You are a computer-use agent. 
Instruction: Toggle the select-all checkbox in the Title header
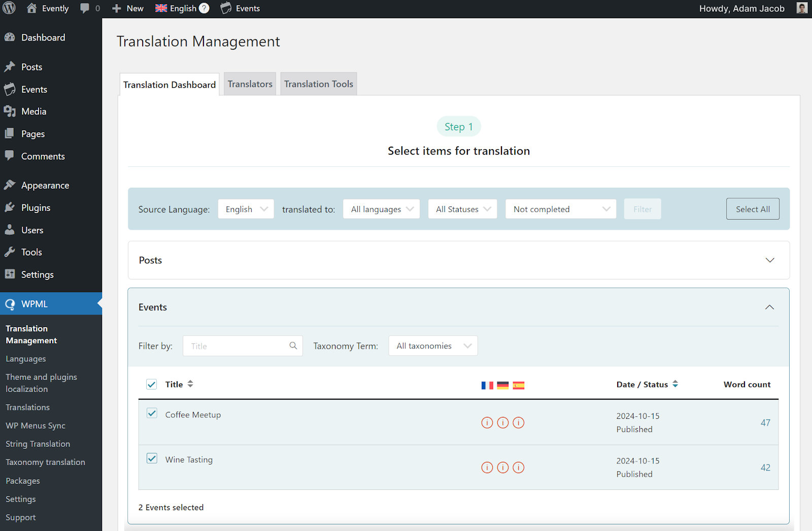coord(151,384)
